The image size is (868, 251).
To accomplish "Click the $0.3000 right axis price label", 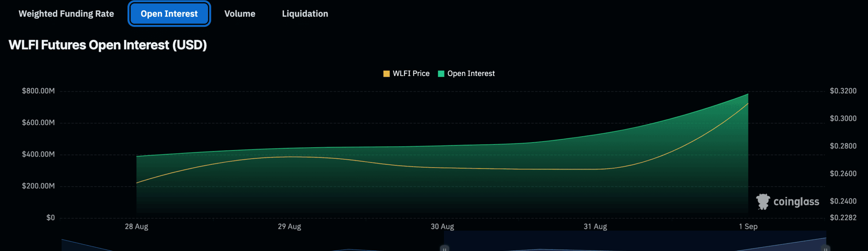I will (x=843, y=118).
